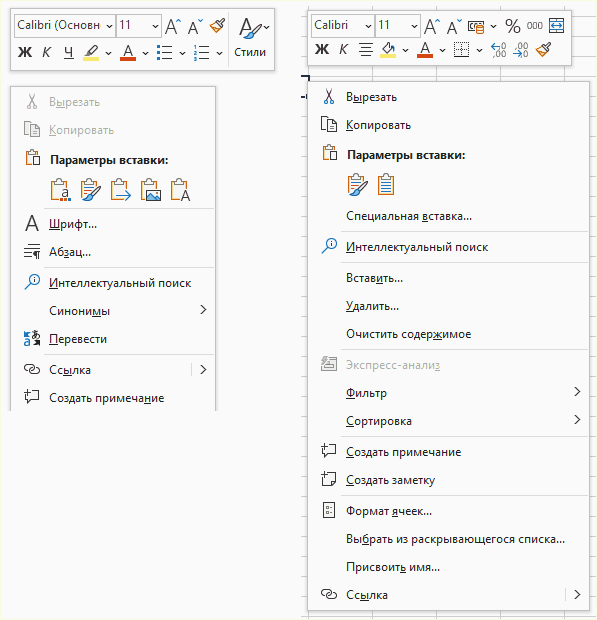Click format painter in Excel mini toolbar
This screenshot has width=597, height=620.
click(x=543, y=49)
